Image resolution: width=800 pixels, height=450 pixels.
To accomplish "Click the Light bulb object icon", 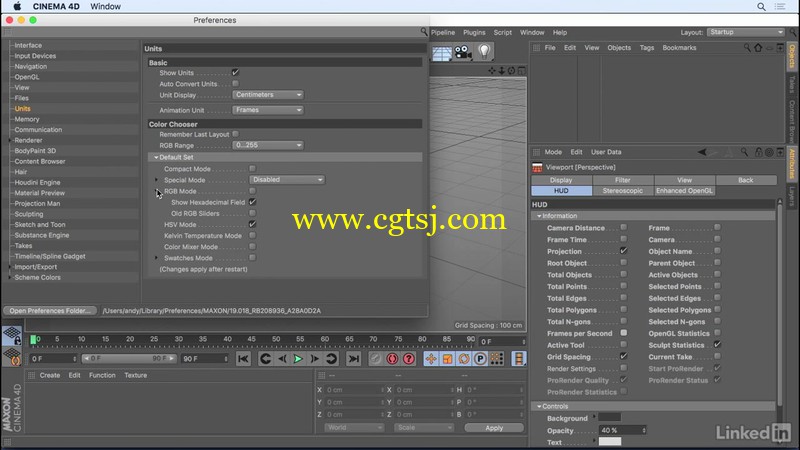I will (484, 52).
